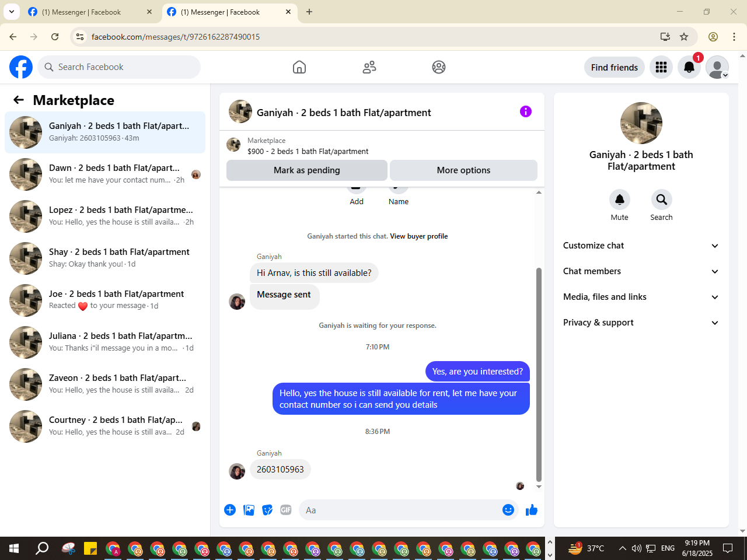View site information icon in address bar
The height and width of the screenshot is (560, 747).
pyautogui.click(x=81, y=37)
